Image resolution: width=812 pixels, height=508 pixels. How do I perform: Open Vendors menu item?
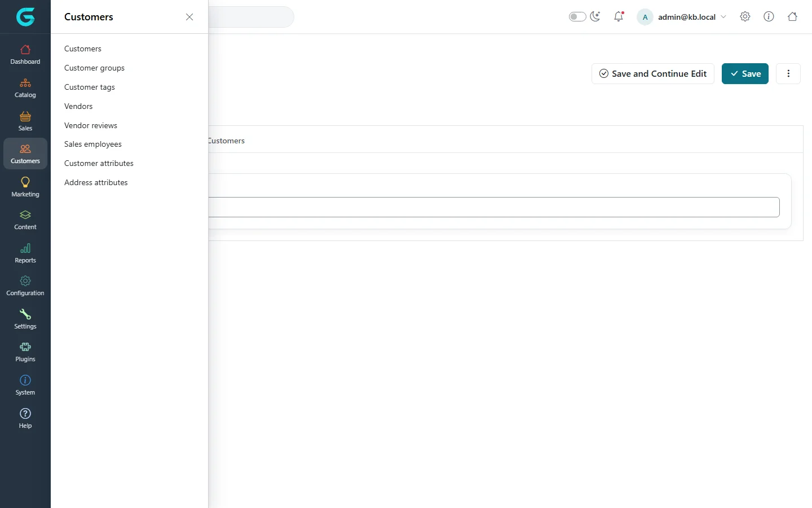coord(78,106)
